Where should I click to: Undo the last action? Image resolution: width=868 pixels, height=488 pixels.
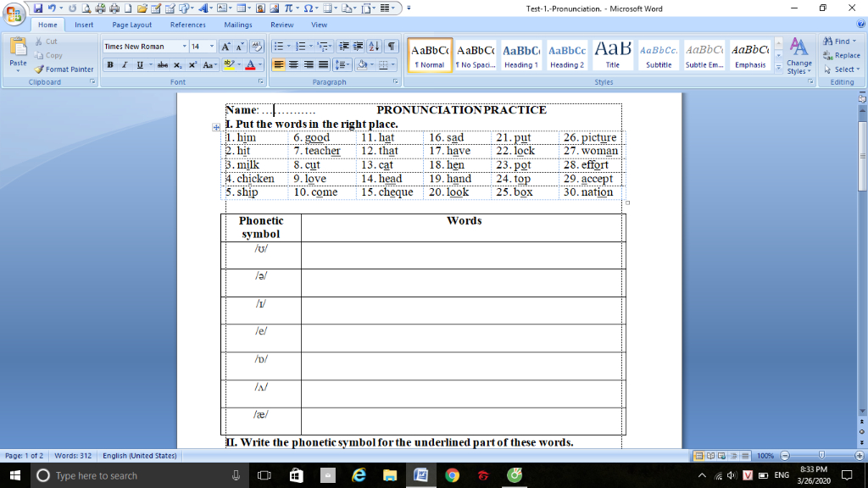coord(52,8)
